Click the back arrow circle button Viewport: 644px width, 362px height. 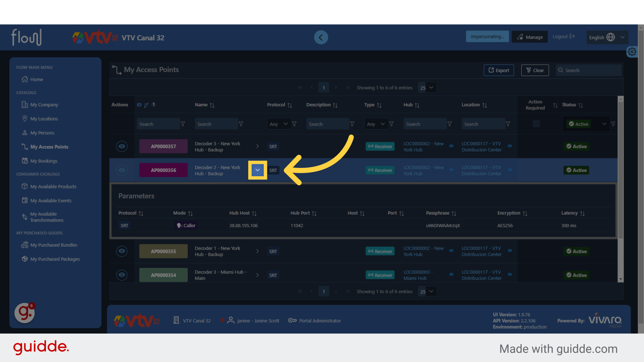[x=321, y=37]
